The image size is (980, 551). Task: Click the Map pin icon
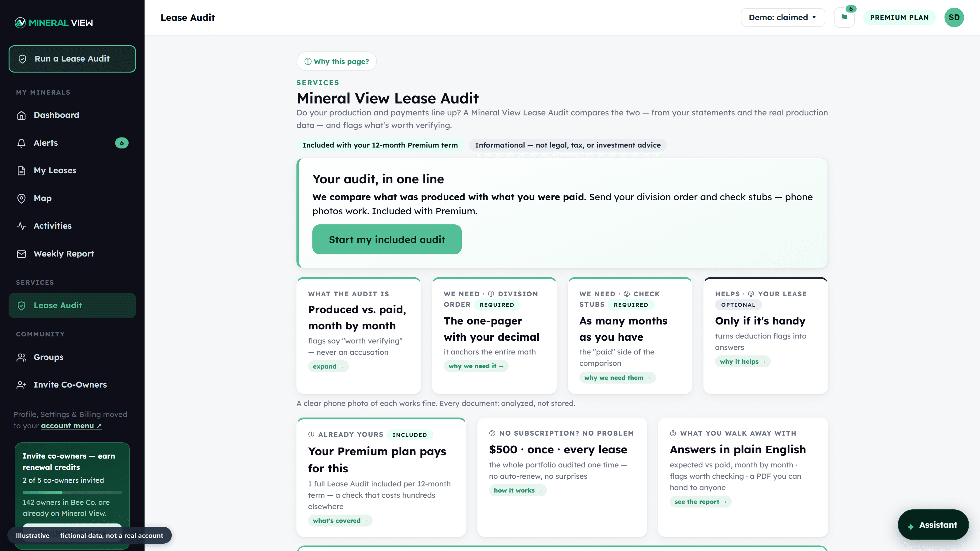[21, 198]
